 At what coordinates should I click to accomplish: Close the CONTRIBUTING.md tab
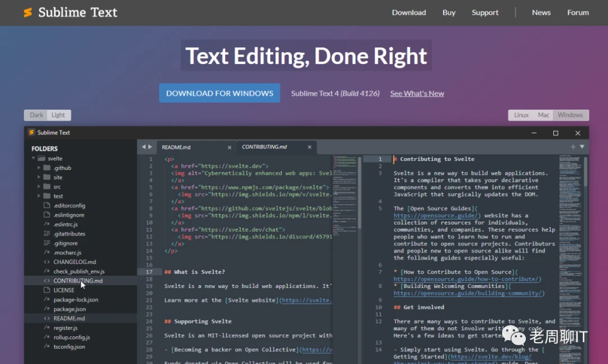(309, 147)
